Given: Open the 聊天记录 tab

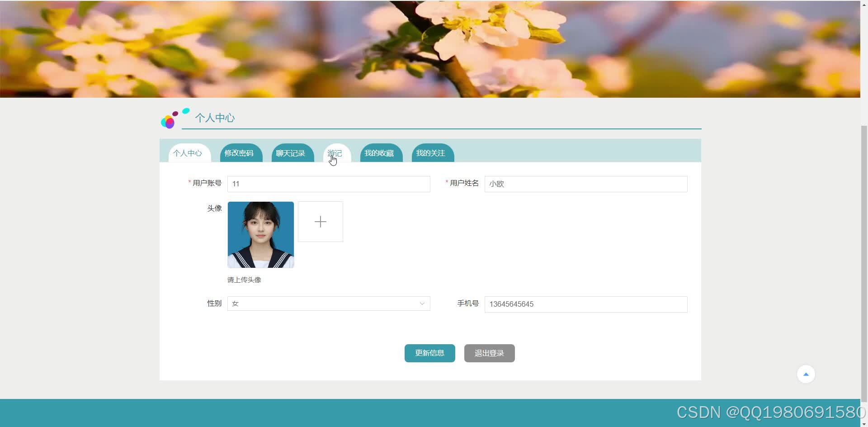Looking at the screenshot, I should [x=292, y=153].
